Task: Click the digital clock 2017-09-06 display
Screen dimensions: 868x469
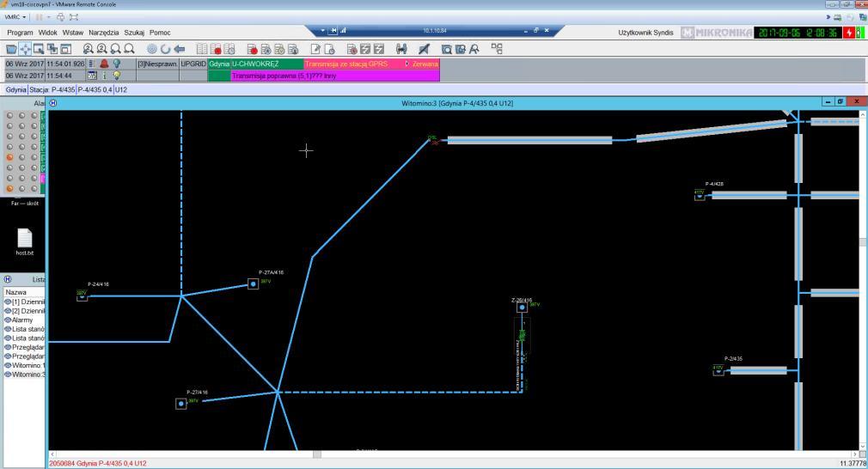Action: (798, 33)
